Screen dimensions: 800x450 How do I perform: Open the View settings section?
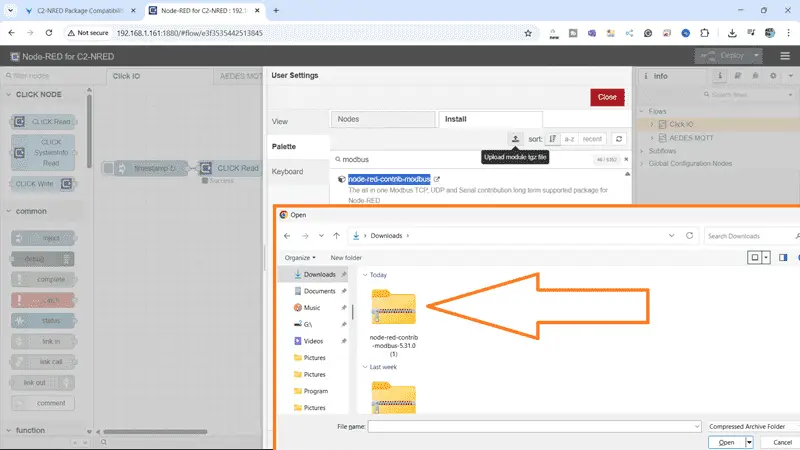click(280, 121)
